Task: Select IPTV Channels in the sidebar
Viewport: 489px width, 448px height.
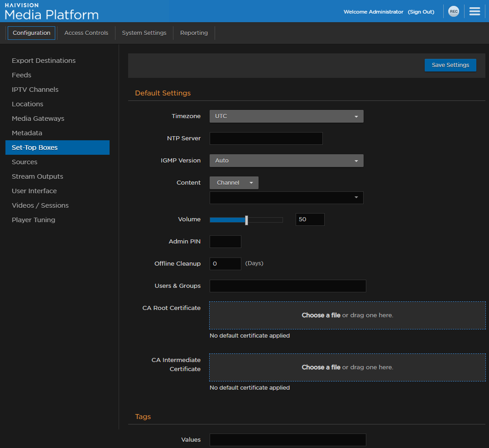Action: tap(35, 90)
